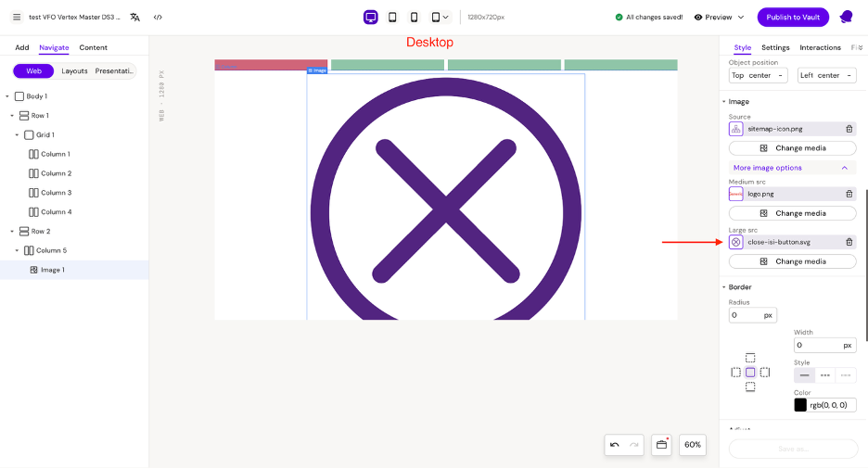Click the Publish to Vault button
Screen dimensions: 868x469
pos(793,17)
